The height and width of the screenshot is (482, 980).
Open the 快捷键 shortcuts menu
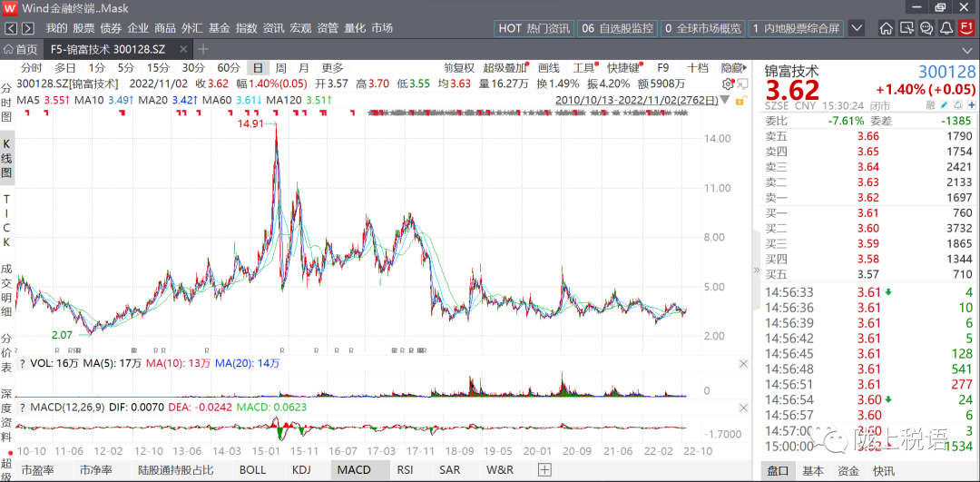point(624,68)
